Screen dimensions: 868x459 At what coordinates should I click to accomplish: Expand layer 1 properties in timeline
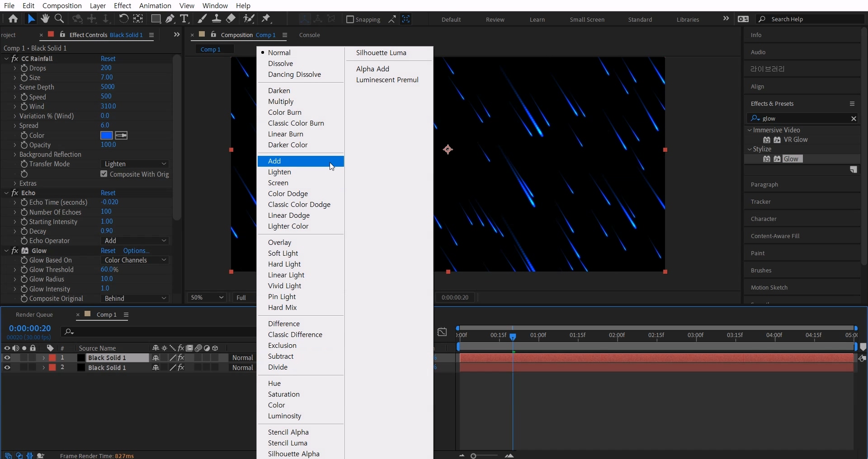(43, 358)
